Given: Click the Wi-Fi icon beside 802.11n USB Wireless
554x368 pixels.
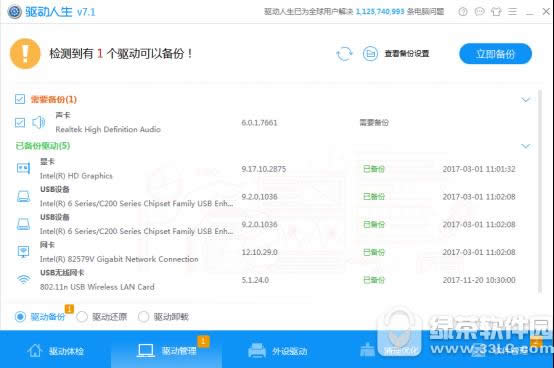Looking at the screenshot, I should (23, 279).
